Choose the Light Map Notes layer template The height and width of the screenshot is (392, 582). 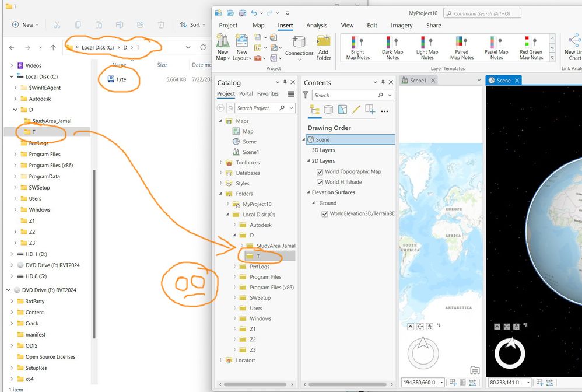427,48
